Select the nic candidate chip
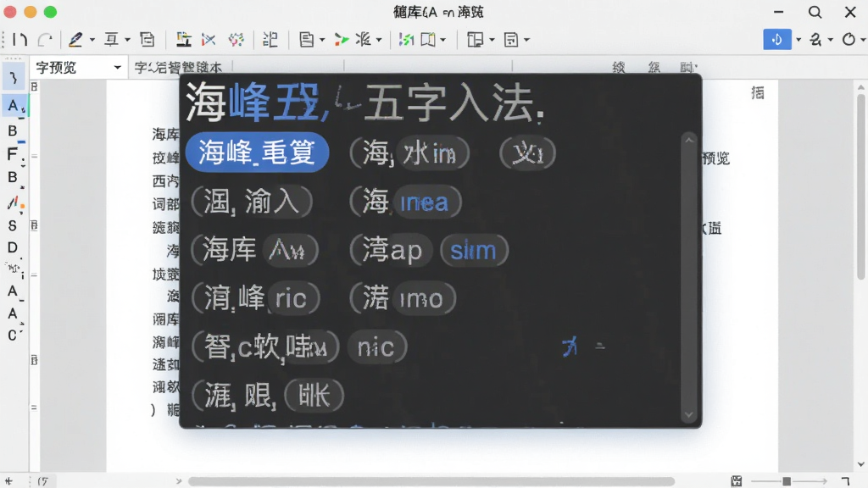 [376, 347]
